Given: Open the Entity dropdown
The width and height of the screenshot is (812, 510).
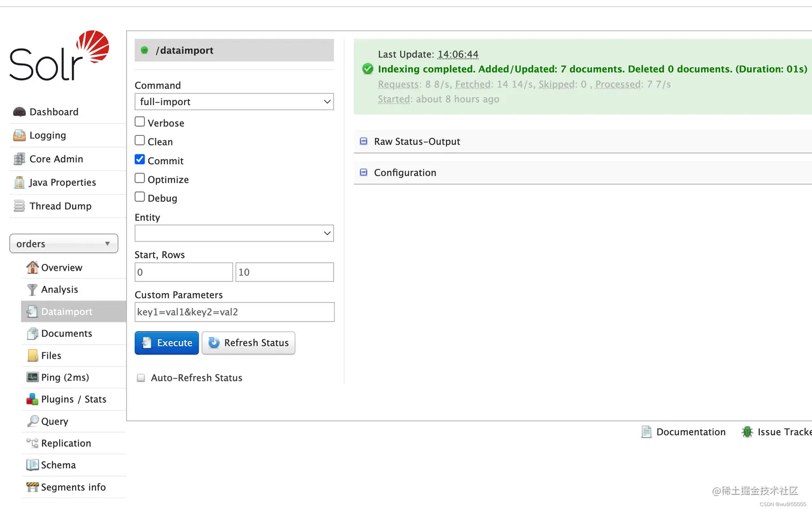Looking at the screenshot, I should pos(234,233).
